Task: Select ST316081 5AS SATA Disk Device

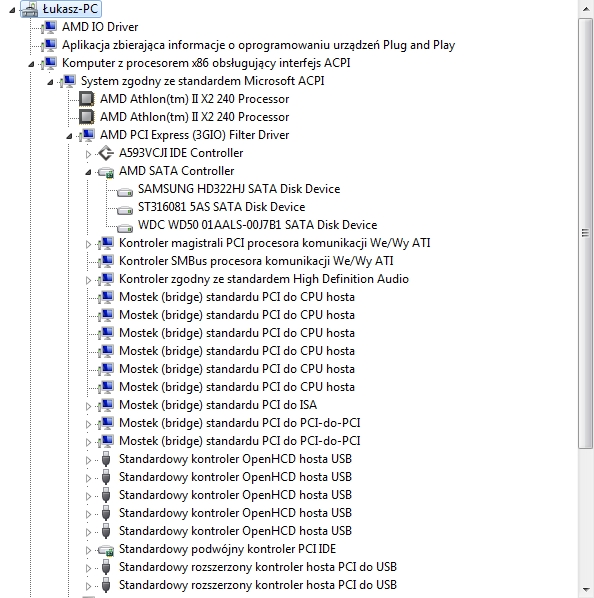Action: click(222, 207)
